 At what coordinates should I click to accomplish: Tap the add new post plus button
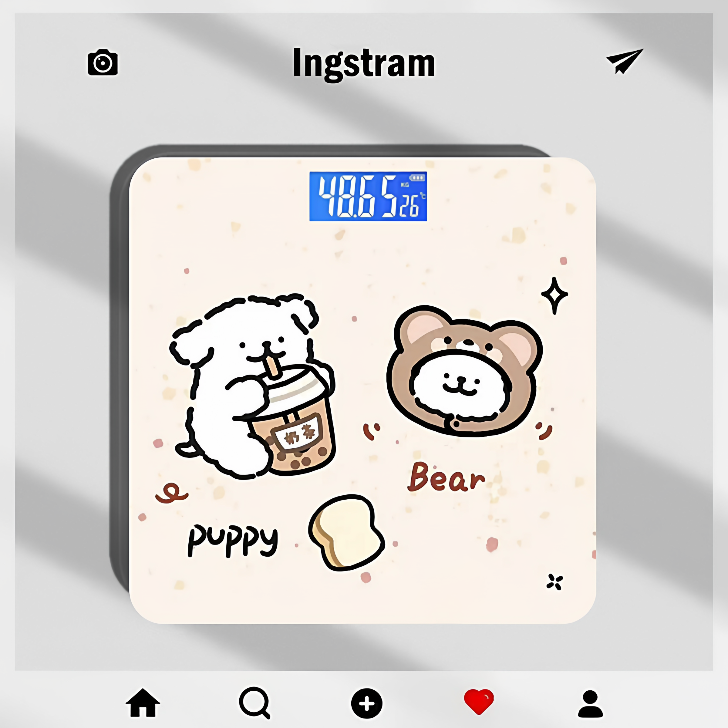[367, 703]
